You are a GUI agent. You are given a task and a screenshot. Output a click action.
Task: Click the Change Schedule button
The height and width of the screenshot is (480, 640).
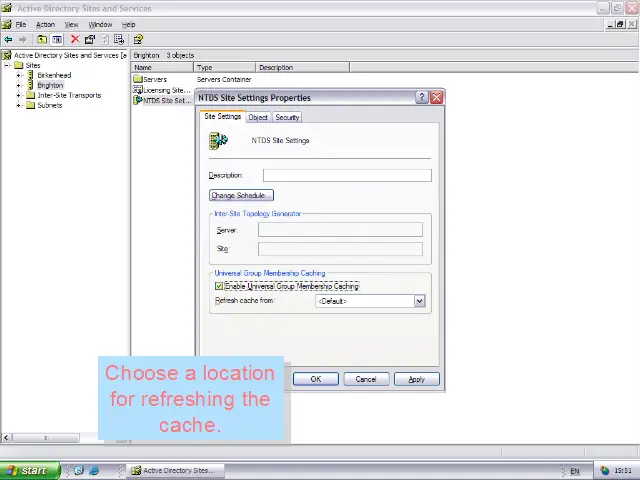click(241, 196)
